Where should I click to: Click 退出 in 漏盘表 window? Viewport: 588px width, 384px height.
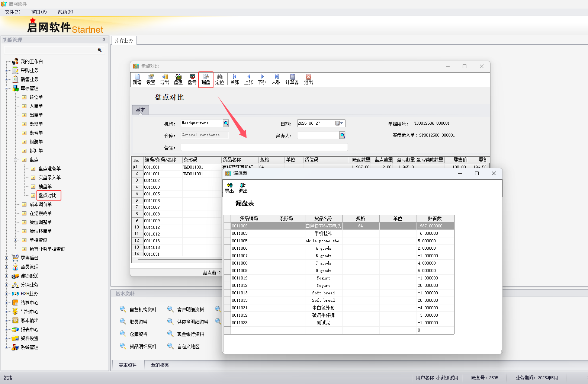243,188
